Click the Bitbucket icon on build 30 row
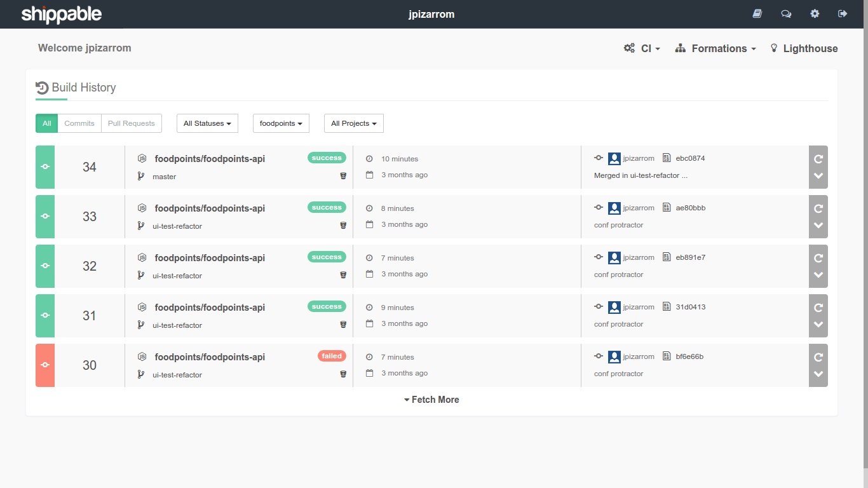 (343, 374)
